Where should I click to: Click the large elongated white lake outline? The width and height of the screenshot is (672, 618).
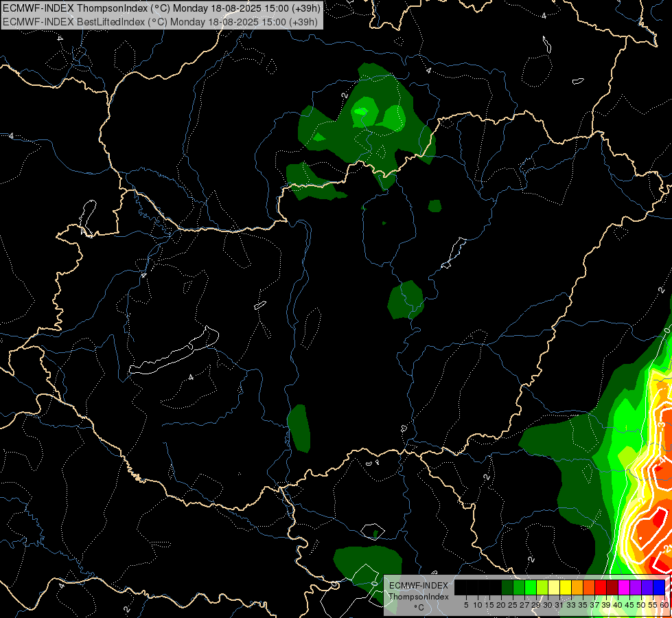(x=174, y=351)
